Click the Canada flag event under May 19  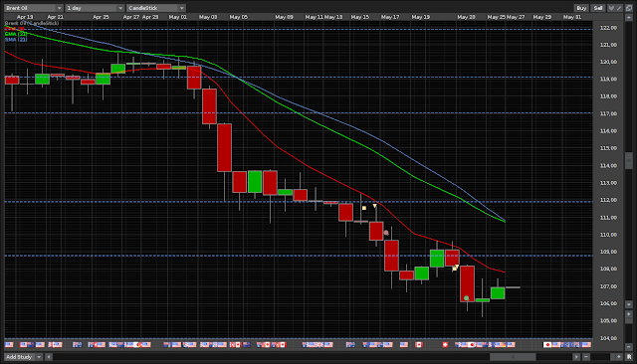(419, 344)
